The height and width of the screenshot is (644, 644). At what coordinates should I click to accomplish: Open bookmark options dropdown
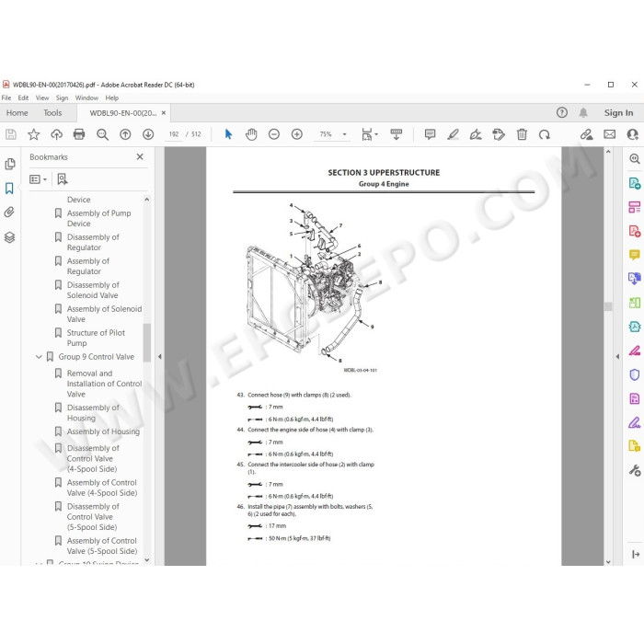click(39, 179)
